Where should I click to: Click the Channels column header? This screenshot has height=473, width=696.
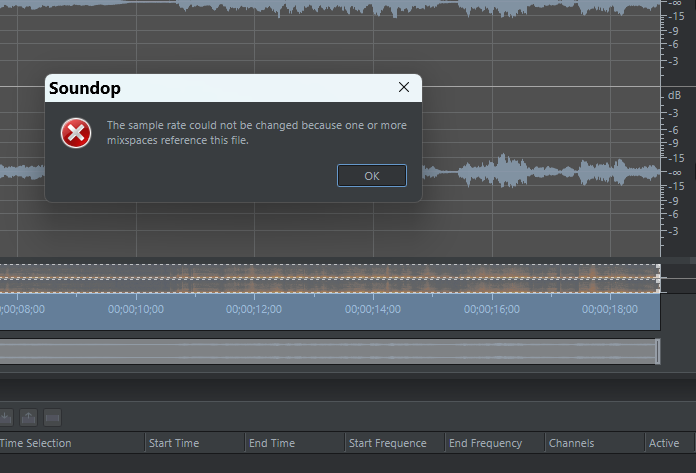tap(595, 443)
